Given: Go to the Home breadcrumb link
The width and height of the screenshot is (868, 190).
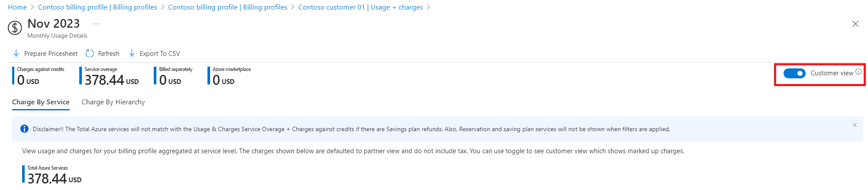Looking at the screenshot, I should coord(17,7).
